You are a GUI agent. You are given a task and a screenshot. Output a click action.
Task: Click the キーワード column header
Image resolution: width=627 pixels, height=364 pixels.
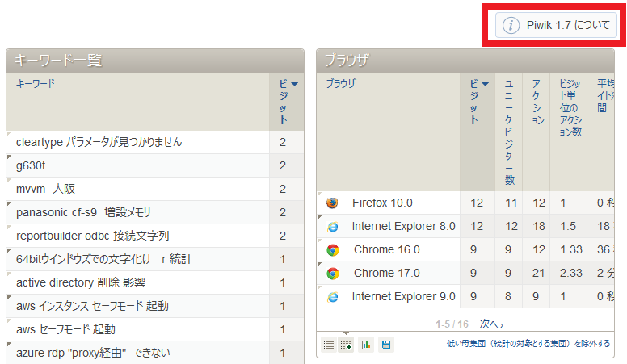tap(35, 83)
